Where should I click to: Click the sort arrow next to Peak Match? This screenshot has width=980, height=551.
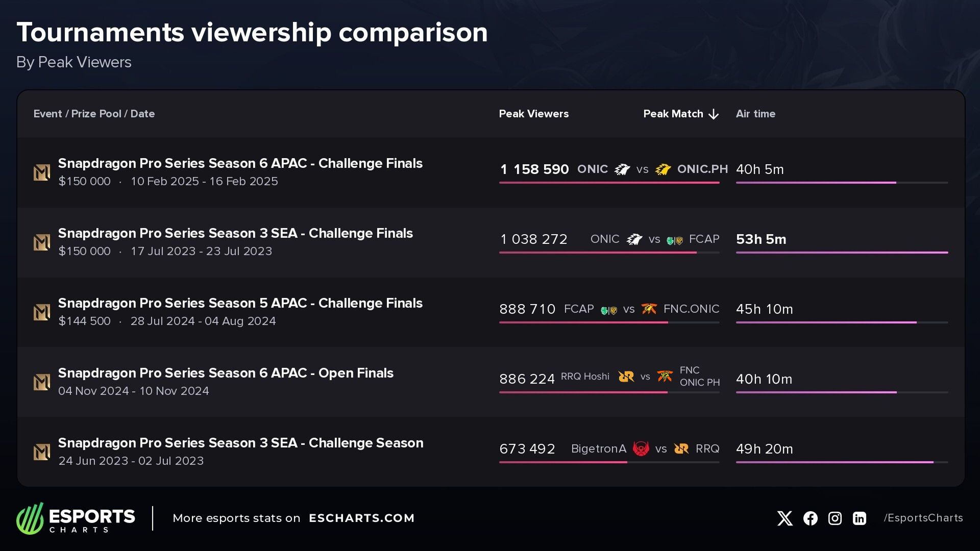click(x=714, y=114)
